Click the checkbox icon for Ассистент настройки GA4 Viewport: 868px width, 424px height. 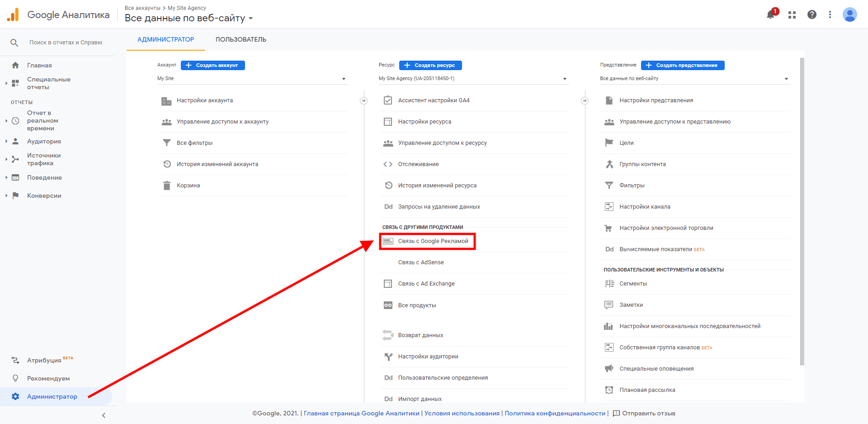[x=388, y=100]
